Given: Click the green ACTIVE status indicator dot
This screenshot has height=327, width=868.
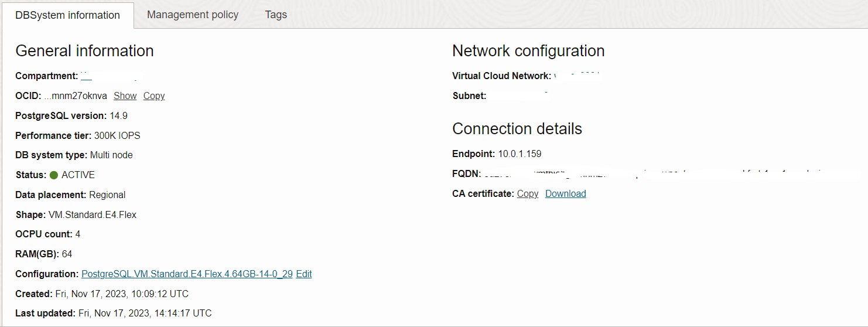Looking at the screenshot, I should 54,175.
